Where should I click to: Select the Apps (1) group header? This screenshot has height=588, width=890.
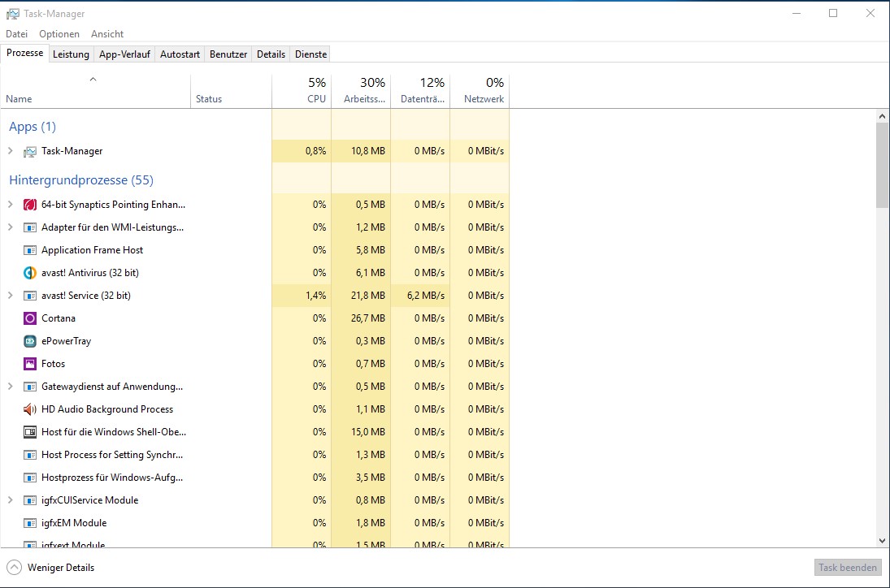coord(33,127)
